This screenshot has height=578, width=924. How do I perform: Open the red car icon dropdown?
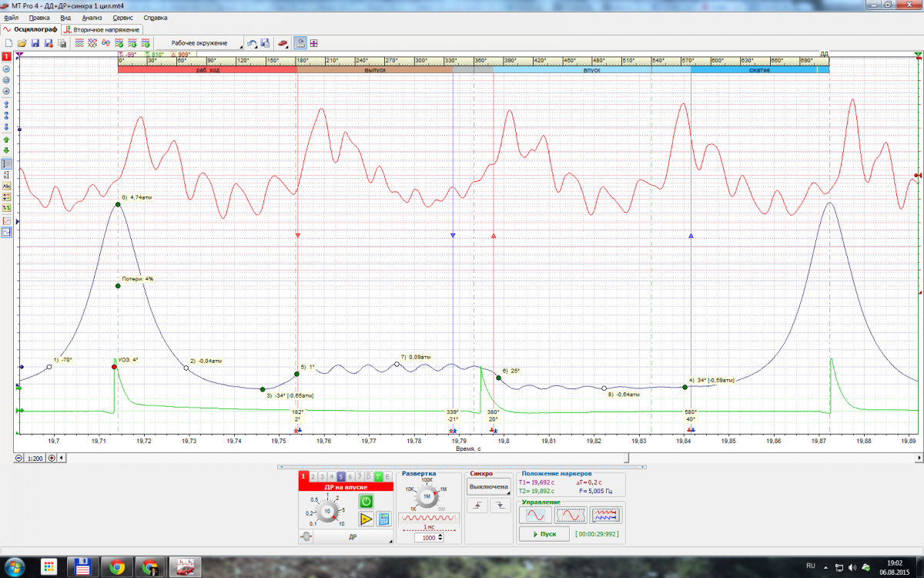click(x=283, y=43)
